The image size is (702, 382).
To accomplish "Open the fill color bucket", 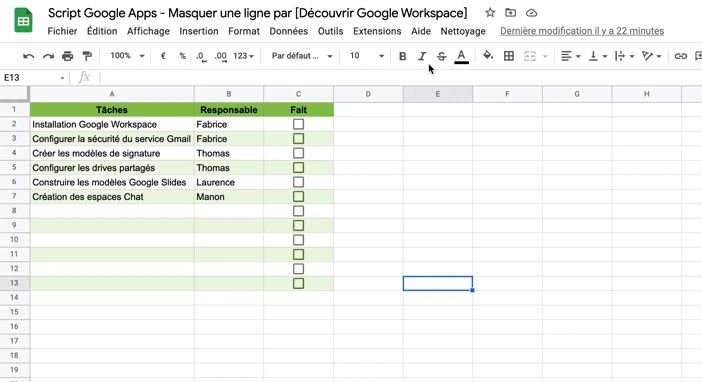I will point(488,56).
